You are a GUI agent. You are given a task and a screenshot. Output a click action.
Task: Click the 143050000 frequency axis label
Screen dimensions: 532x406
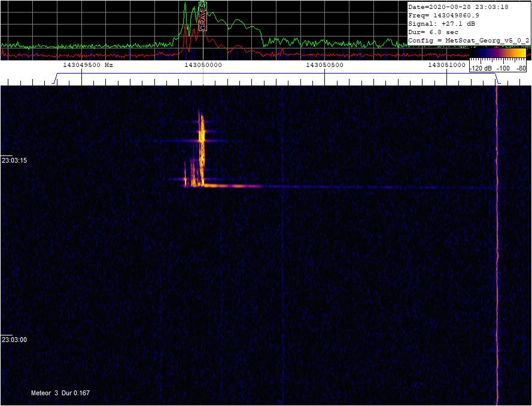point(203,65)
